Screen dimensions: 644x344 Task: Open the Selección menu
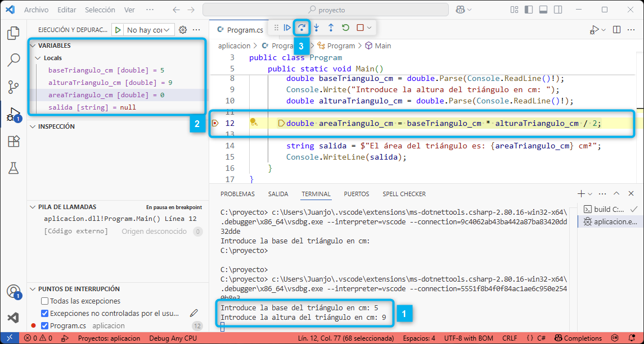(101, 10)
